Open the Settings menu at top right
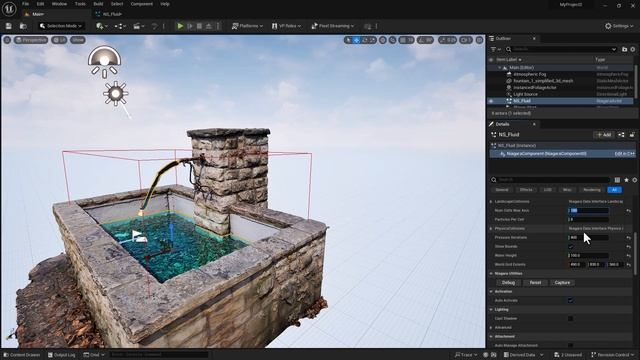 (x=619, y=26)
